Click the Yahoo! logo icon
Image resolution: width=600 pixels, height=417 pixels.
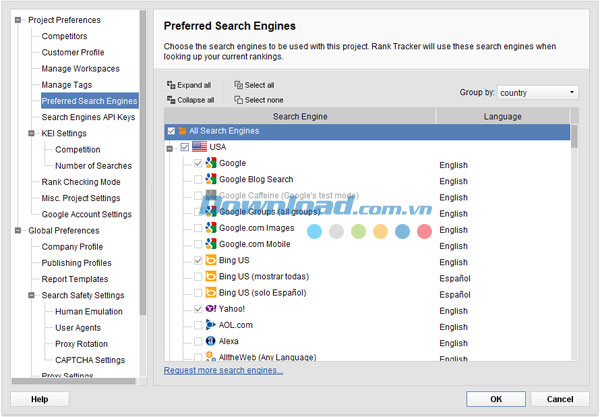[211, 309]
